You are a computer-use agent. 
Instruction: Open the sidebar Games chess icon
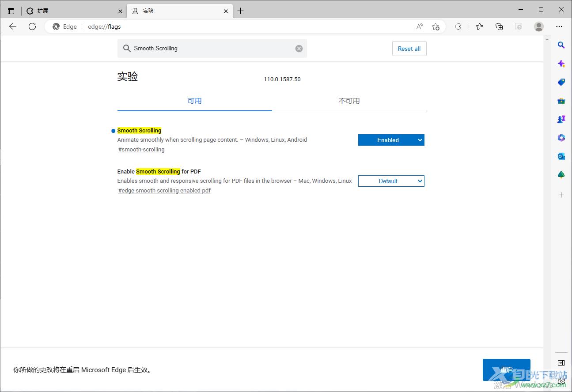(x=561, y=119)
